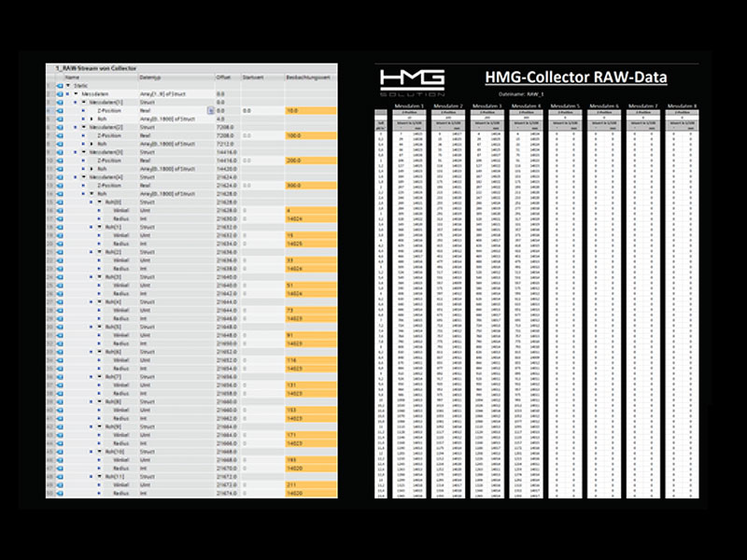747x560 pixels.
Task: Click the Messdaten 2 column heading in spreadsheet
Action: click(448, 105)
